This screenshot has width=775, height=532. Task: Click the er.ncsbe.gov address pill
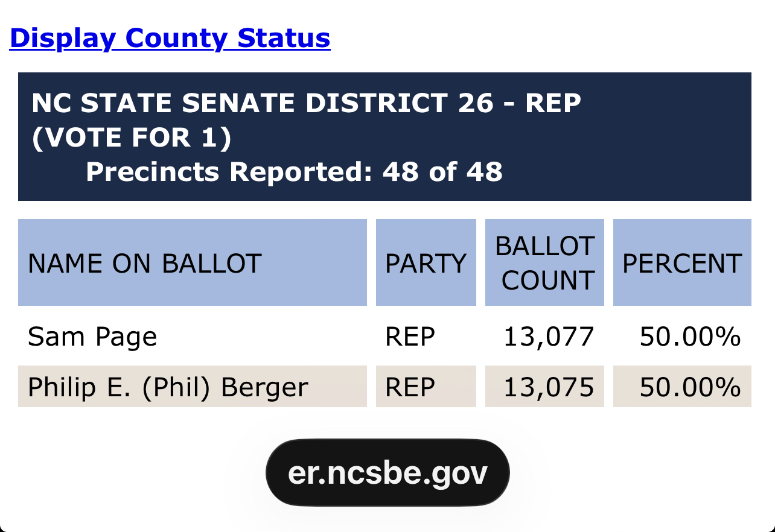pos(387,473)
